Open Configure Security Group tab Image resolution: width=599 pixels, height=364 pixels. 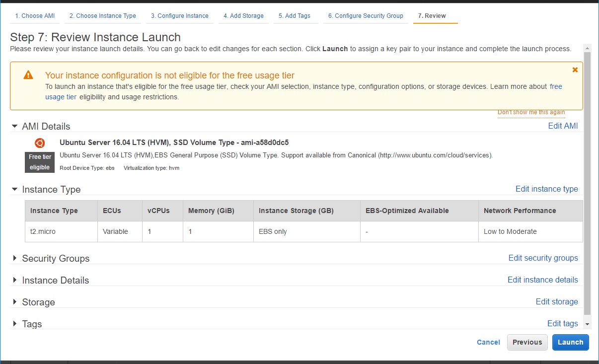click(x=366, y=16)
